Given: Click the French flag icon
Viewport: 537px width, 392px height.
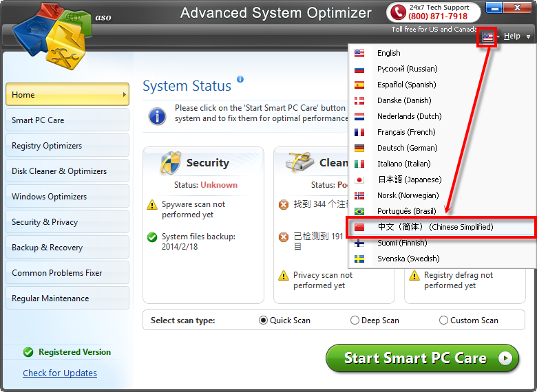Looking at the screenshot, I should click(359, 132).
